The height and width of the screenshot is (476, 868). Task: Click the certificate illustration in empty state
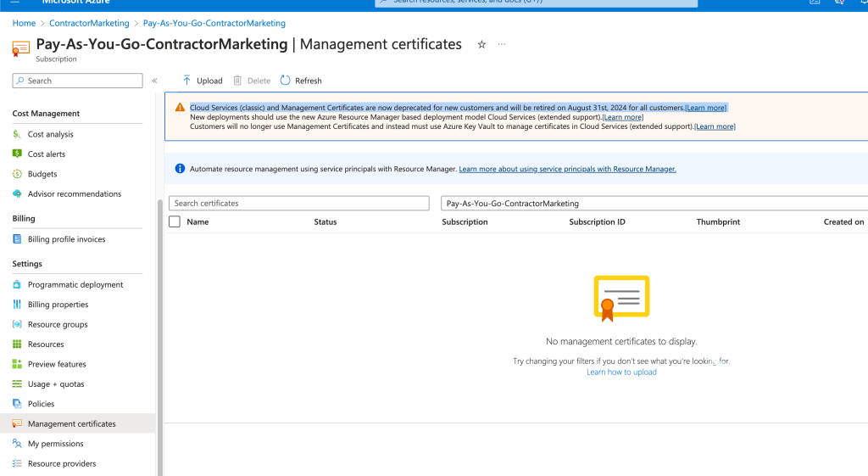click(x=621, y=299)
